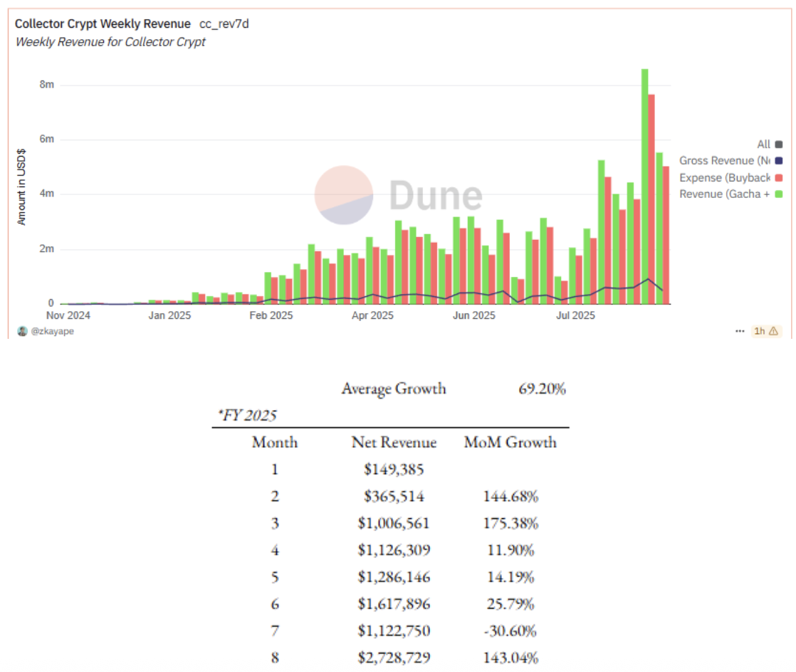The height and width of the screenshot is (672, 796).
Task: Select the 11.90% growth cell
Action: point(510,550)
